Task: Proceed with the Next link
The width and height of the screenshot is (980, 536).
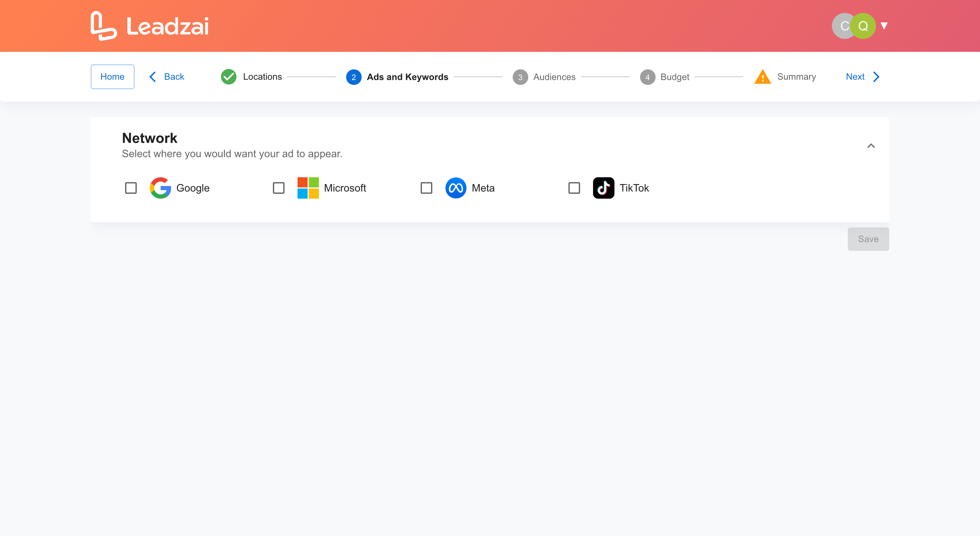Action: (863, 77)
